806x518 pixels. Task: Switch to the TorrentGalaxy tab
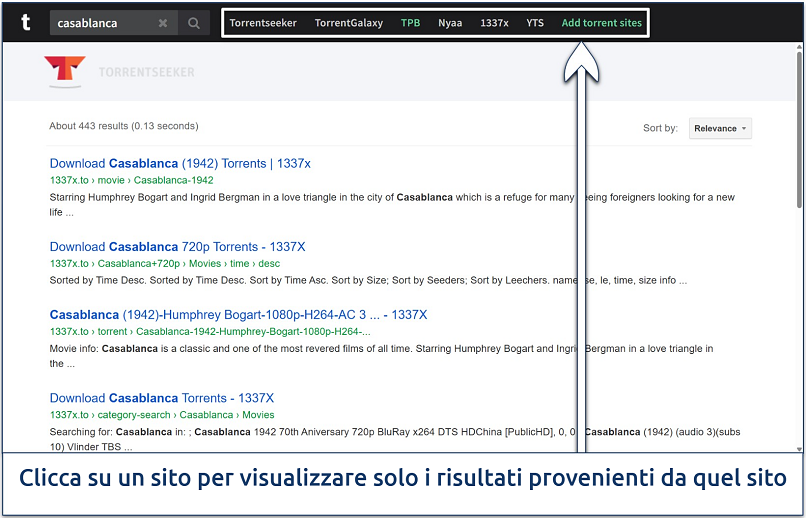pyautogui.click(x=348, y=23)
